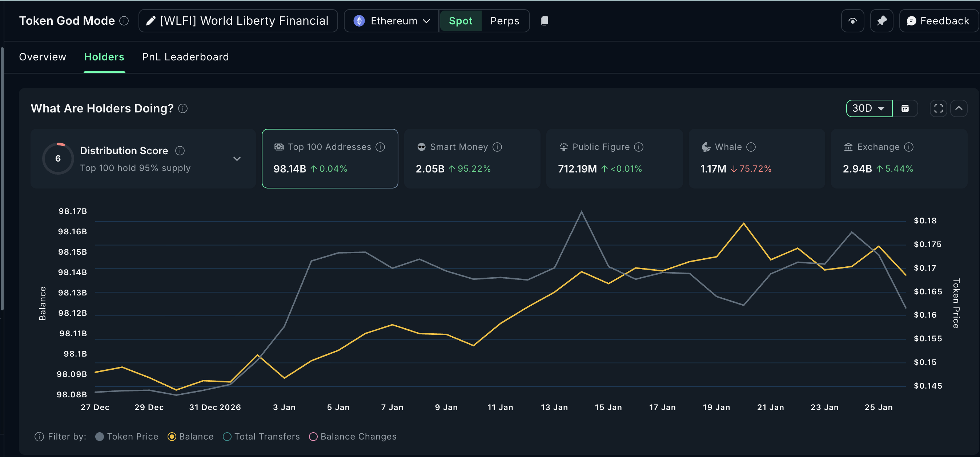Viewport: 980px width, 457px height.
Task: Click the copy token address icon
Action: coord(545,21)
